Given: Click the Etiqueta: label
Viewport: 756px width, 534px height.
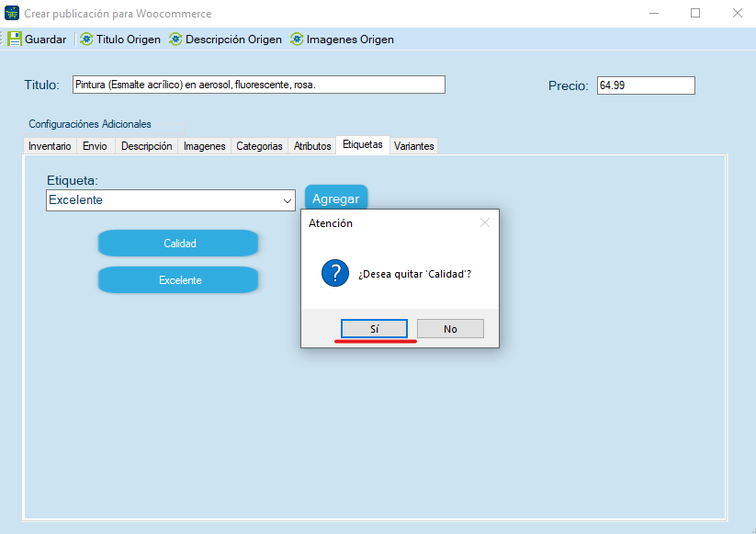Looking at the screenshot, I should (x=73, y=180).
